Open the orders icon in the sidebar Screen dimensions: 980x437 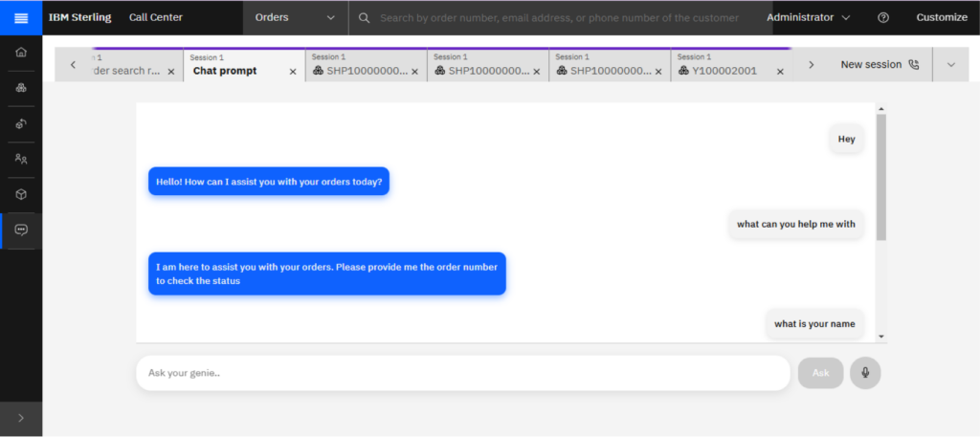(x=21, y=88)
